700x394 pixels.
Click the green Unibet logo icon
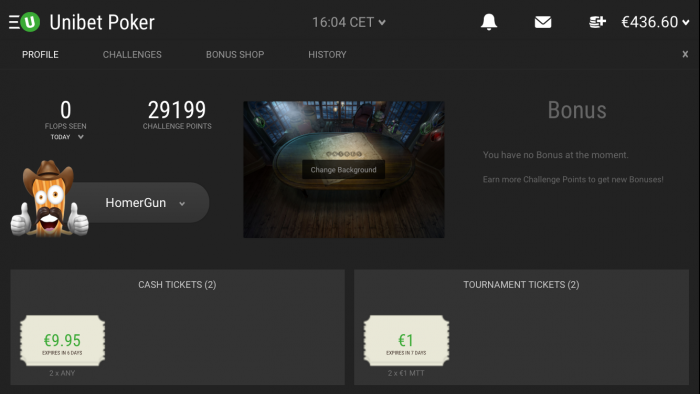tap(30, 22)
